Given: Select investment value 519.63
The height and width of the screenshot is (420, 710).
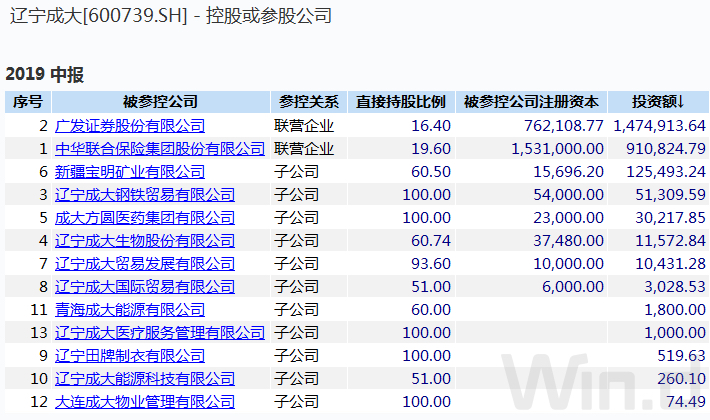Looking at the screenshot, I should 681,356.
